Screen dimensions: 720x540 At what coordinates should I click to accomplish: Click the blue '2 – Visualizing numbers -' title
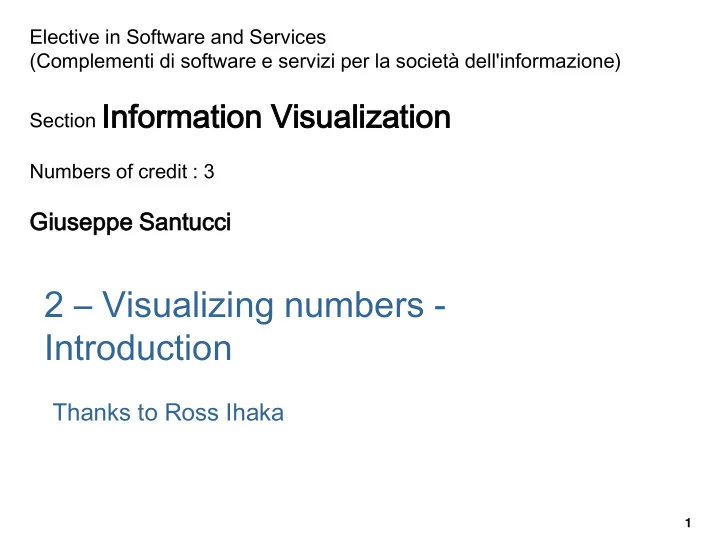[245, 305]
